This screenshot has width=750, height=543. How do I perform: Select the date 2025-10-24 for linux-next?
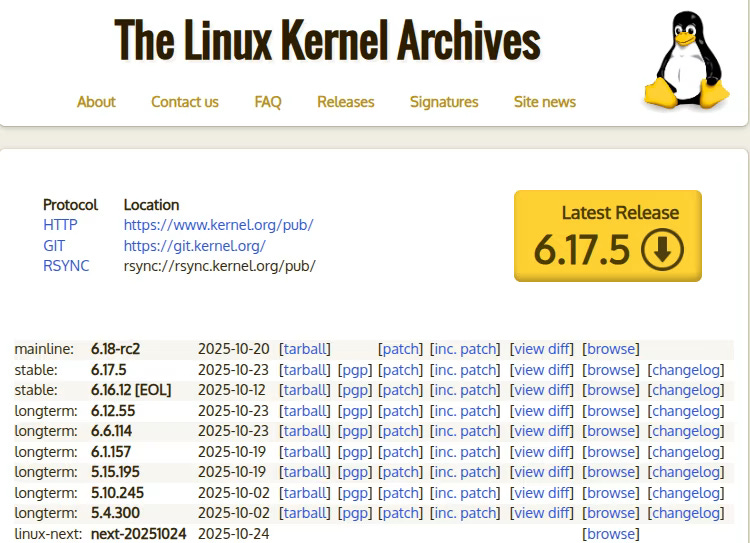(233, 534)
